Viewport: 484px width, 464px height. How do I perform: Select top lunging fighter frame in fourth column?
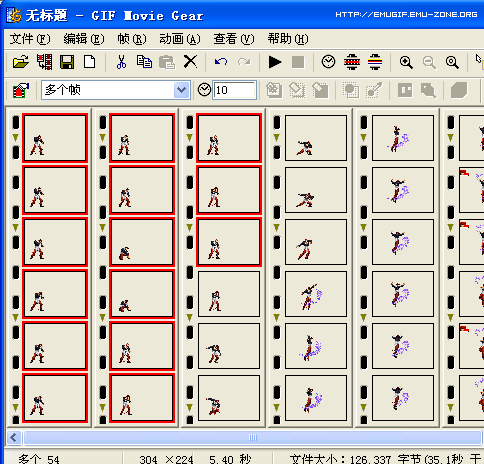point(316,138)
